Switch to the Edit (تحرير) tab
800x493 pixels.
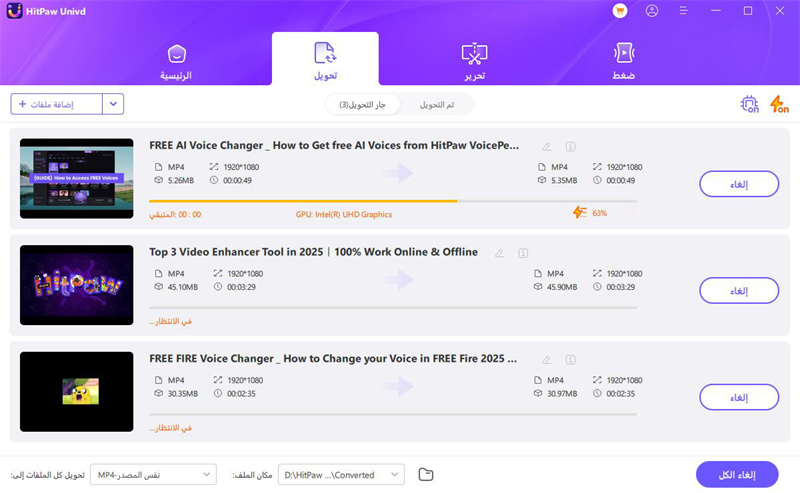click(474, 60)
